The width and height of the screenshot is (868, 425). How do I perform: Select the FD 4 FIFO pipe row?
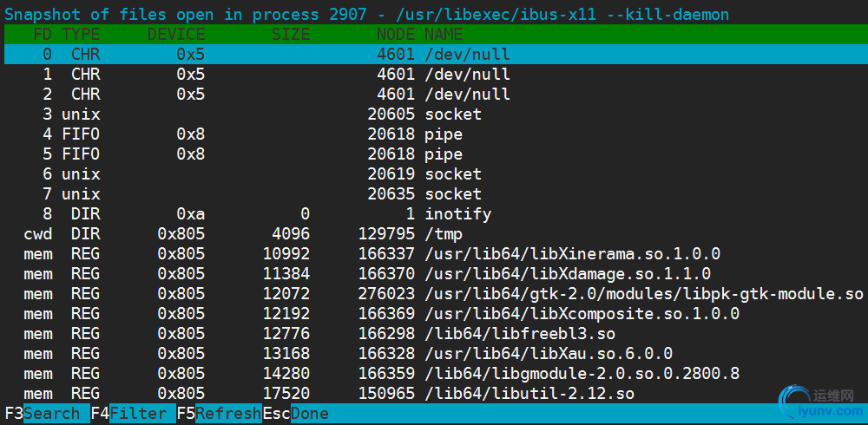434,134
